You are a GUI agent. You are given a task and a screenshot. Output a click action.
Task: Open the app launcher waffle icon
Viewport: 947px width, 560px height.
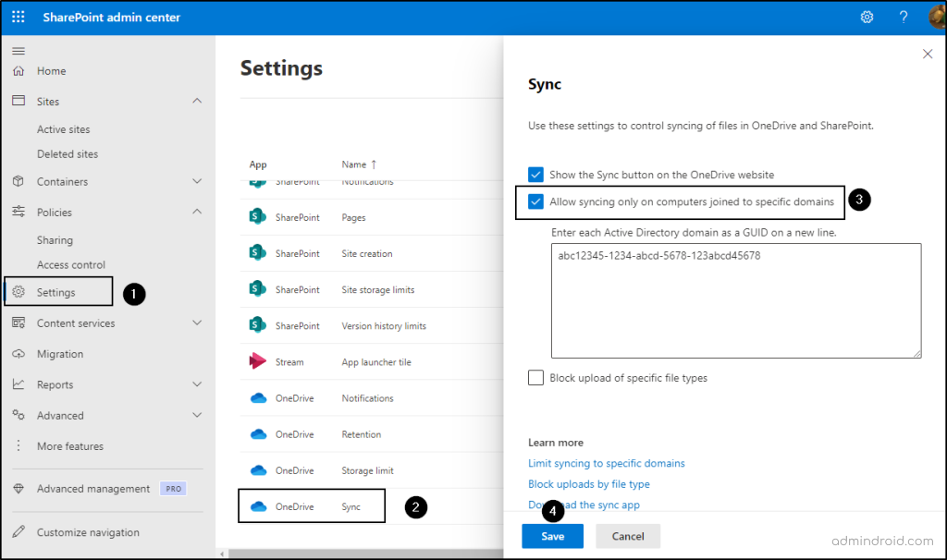[x=18, y=18]
